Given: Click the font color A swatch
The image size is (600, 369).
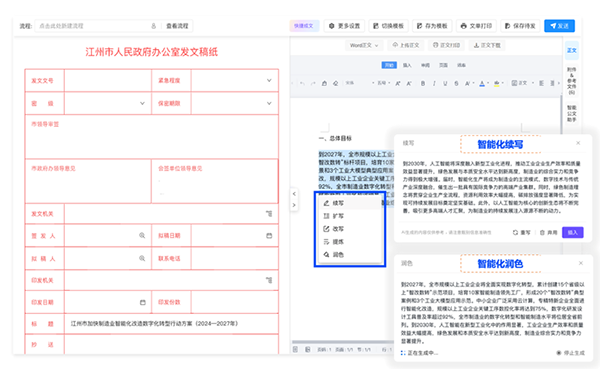Looking at the screenshot, I should click(482, 83).
